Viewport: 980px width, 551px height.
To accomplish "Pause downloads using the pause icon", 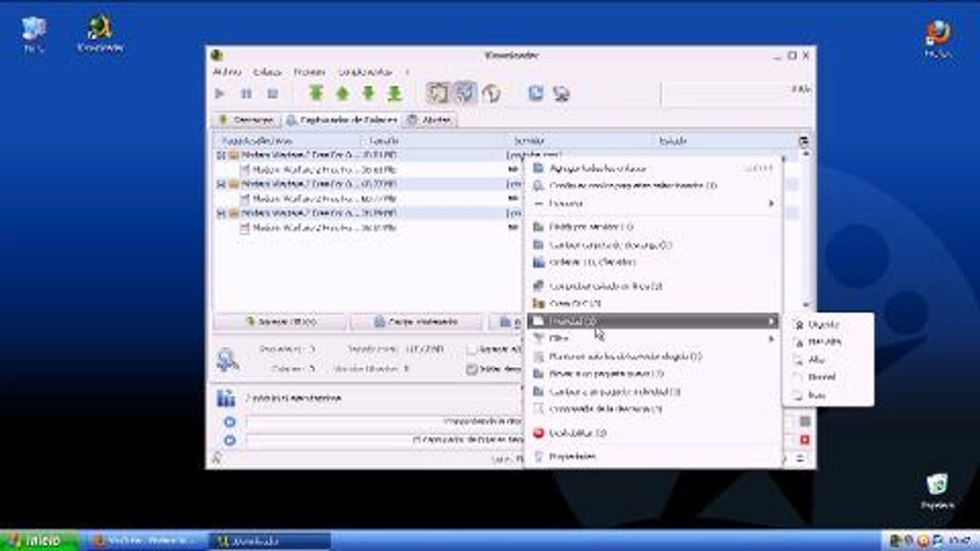I will tap(247, 94).
